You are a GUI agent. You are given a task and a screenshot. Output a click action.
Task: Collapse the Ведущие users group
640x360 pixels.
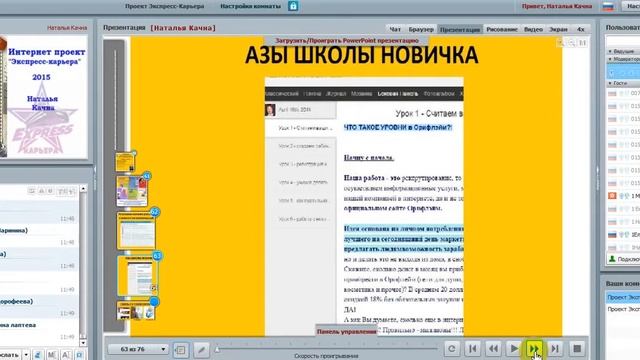610,51
